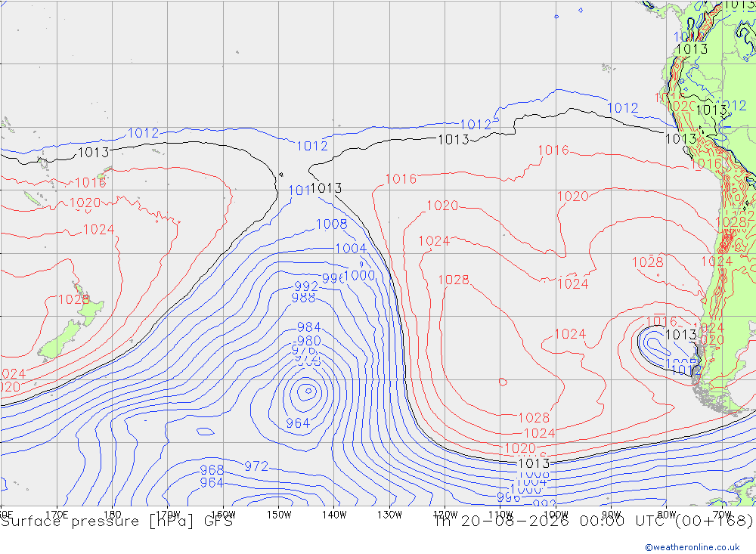The height and width of the screenshot is (554, 756).
Task: Open the weatheronline.co.uk copyright link
Action: [x=692, y=546]
